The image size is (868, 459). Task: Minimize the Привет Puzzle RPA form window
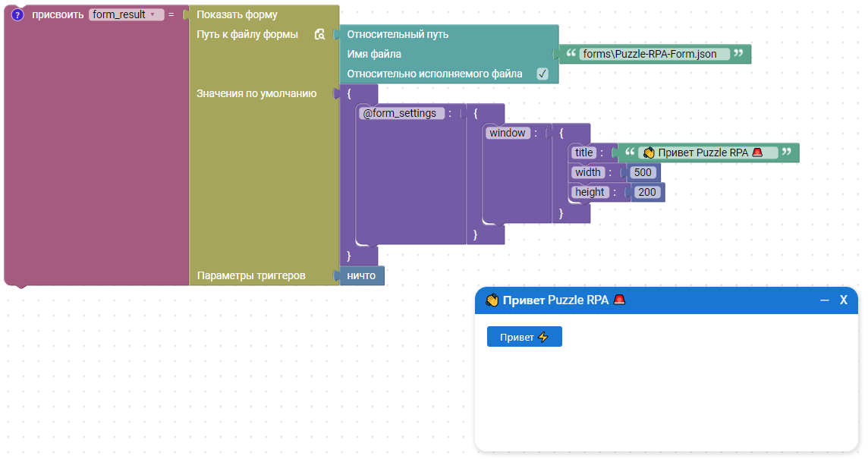[825, 300]
